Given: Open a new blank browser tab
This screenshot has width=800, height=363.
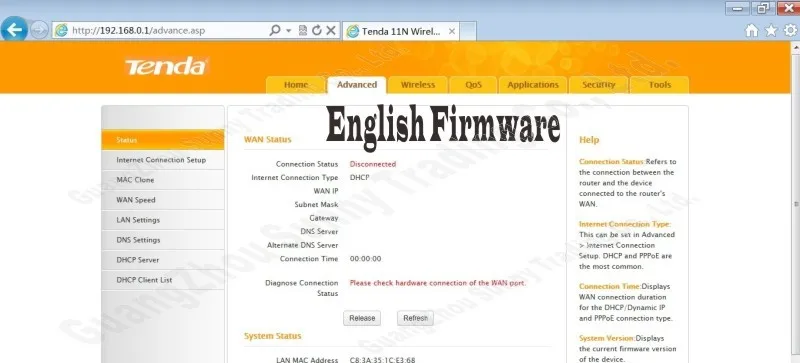Looking at the screenshot, I should [x=468, y=31].
